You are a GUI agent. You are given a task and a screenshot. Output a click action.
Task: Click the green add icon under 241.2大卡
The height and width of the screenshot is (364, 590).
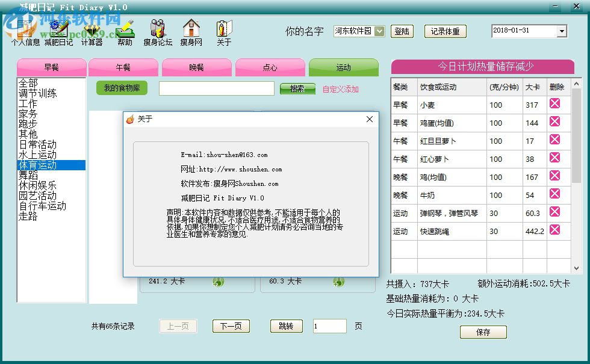(x=218, y=281)
